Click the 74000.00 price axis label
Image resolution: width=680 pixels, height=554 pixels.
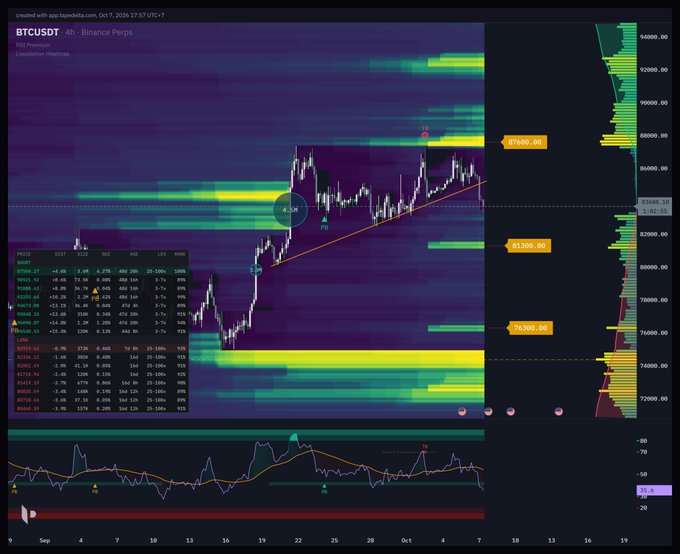(x=654, y=366)
